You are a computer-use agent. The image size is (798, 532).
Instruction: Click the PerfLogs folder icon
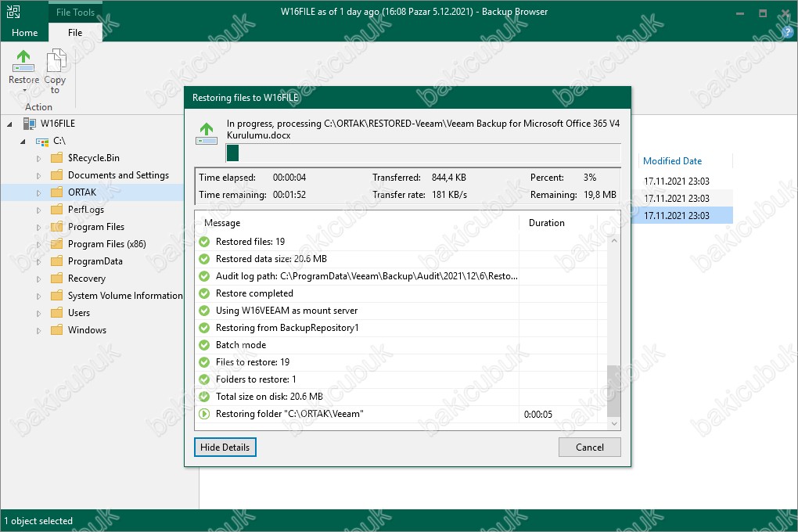[x=57, y=210]
